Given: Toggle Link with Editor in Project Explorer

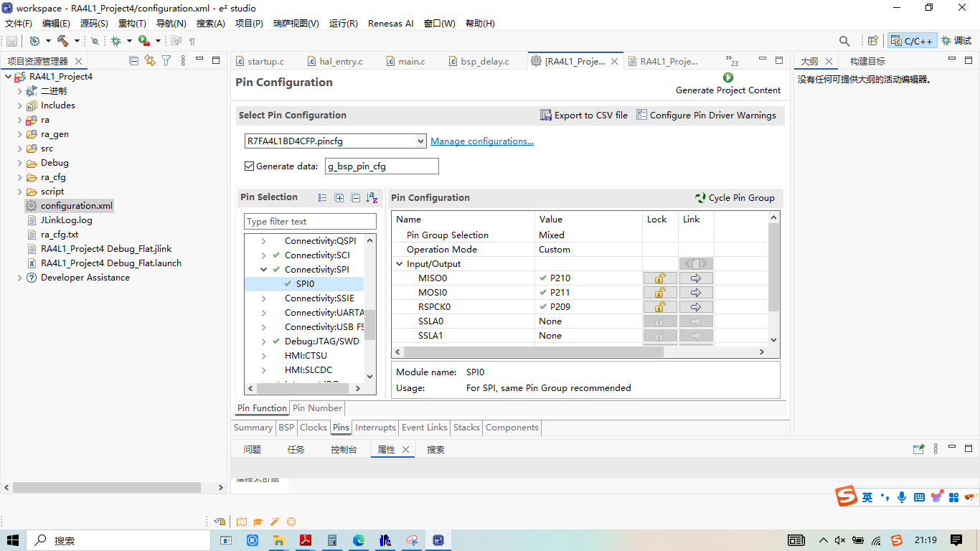Looking at the screenshot, I should [149, 61].
